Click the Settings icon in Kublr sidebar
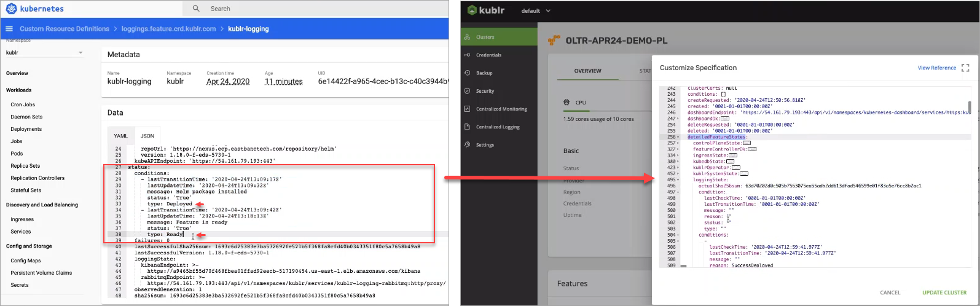Image resolution: width=980 pixels, height=306 pixels. [468, 144]
